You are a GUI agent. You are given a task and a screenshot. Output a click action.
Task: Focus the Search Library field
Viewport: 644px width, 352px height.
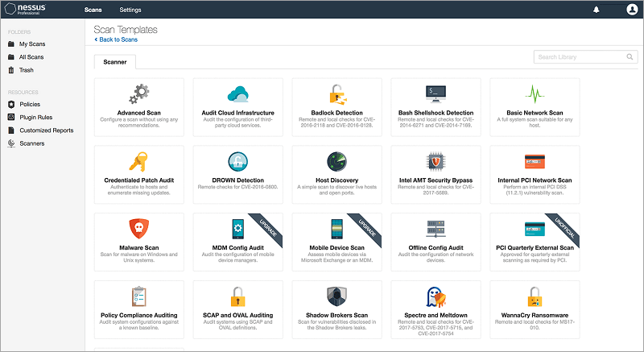586,56
